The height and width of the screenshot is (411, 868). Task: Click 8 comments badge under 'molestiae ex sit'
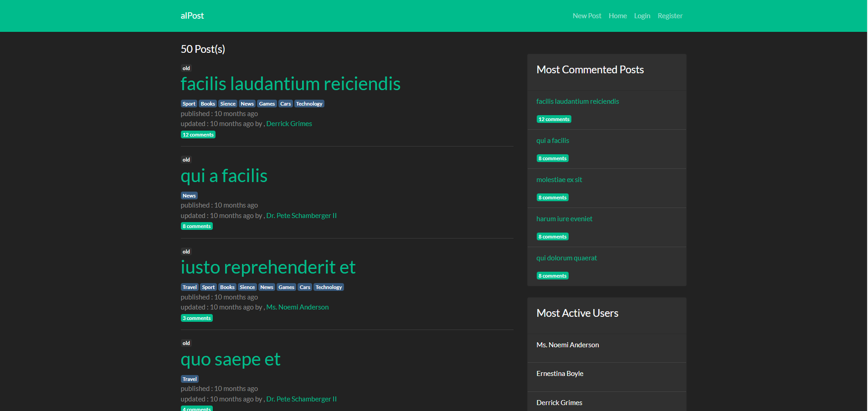point(553,198)
